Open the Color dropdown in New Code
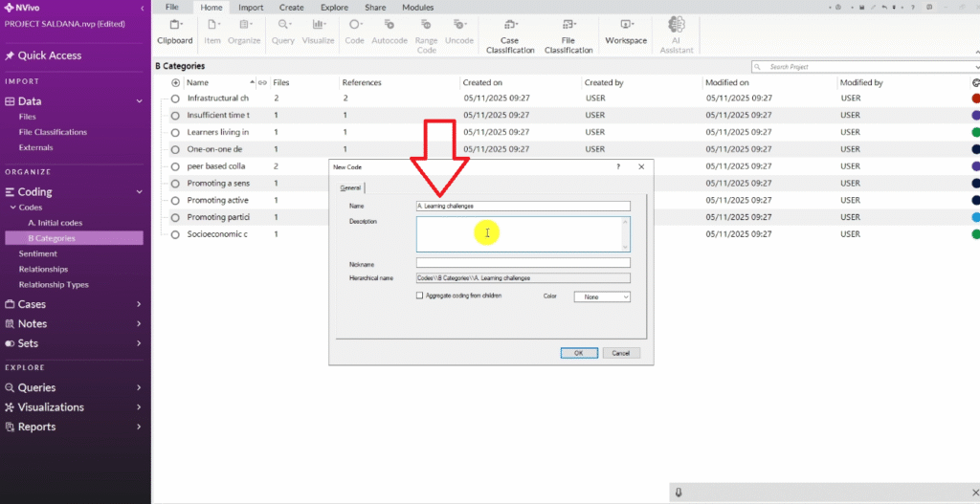This screenshot has width=980, height=504. 601,297
